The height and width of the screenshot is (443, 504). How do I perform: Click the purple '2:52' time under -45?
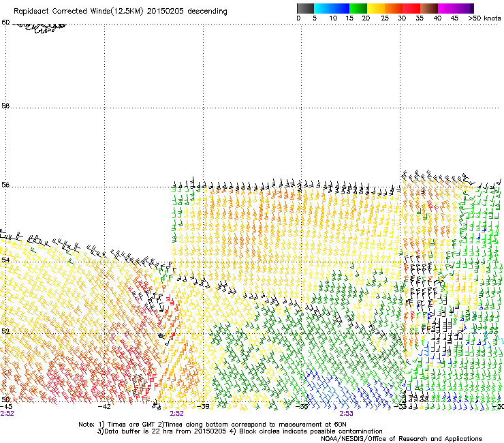pyautogui.click(x=7, y=414)
